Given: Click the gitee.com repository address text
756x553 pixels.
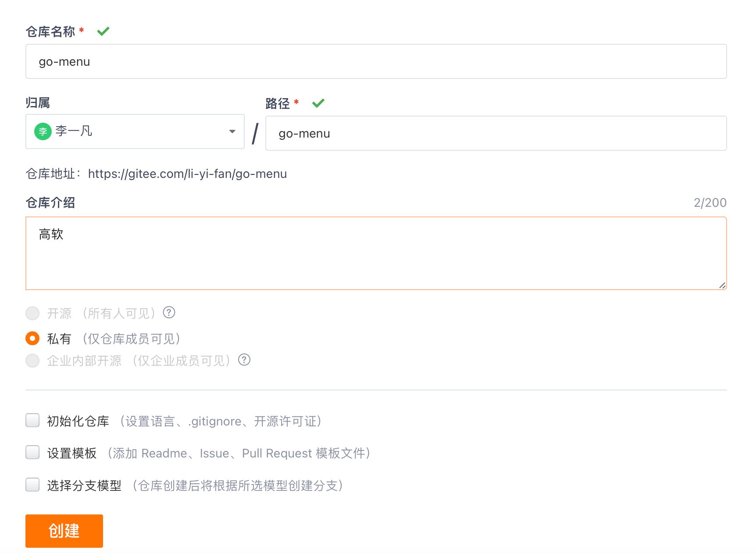Looking at the screenshot, I should pos(187,174).
